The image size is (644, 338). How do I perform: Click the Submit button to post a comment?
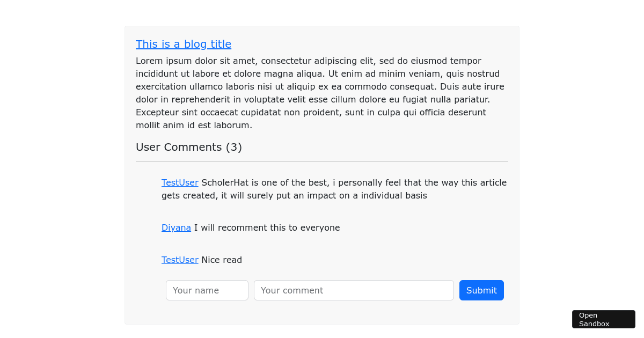(481, 290)
